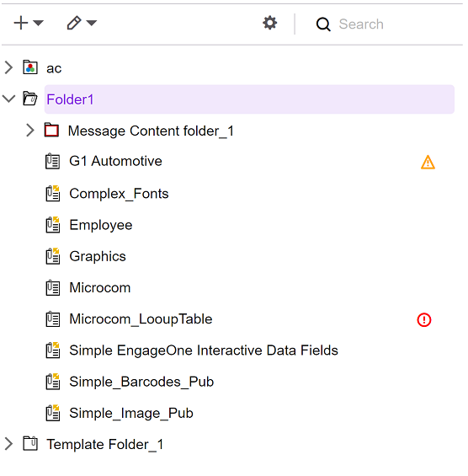The width and height of the screenshot is (468, 476).
Task: Open the add new item plus dropdown
Action: pos(29,23)
